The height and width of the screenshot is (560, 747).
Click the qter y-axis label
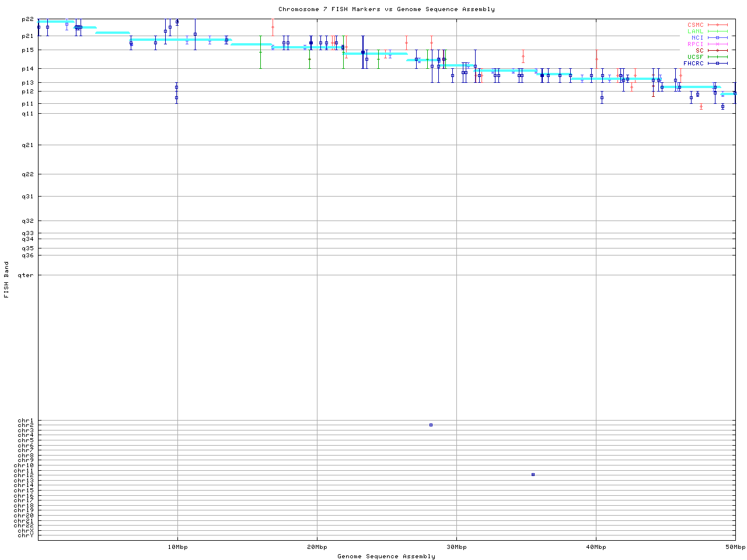pos(26,275)
